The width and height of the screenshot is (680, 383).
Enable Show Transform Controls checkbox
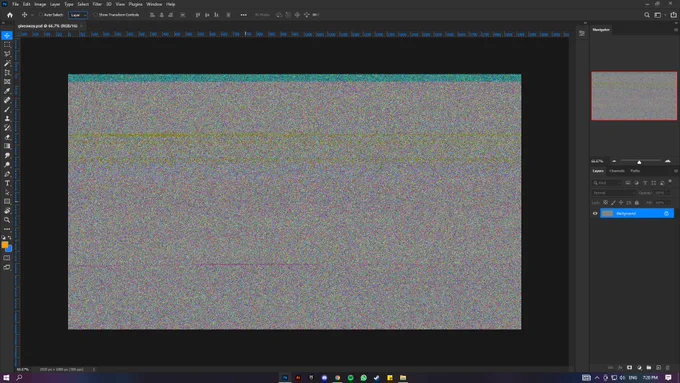click(x=96, y=15)
